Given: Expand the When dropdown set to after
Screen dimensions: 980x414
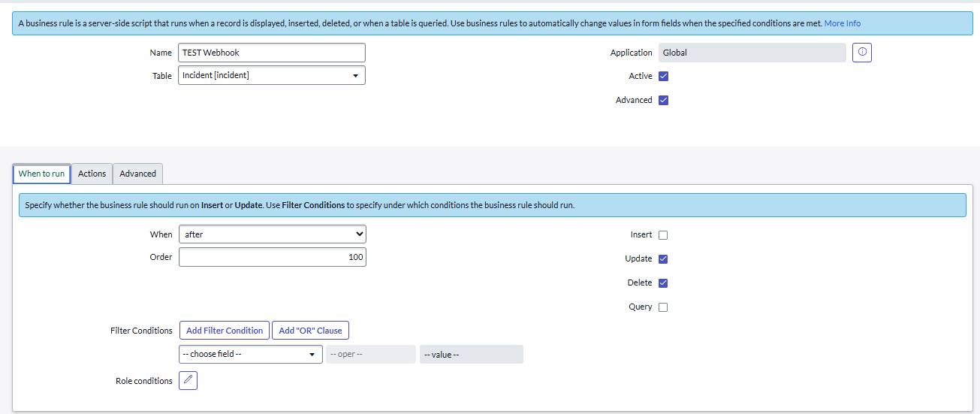Looking at the screenshot, I should 272,234.
